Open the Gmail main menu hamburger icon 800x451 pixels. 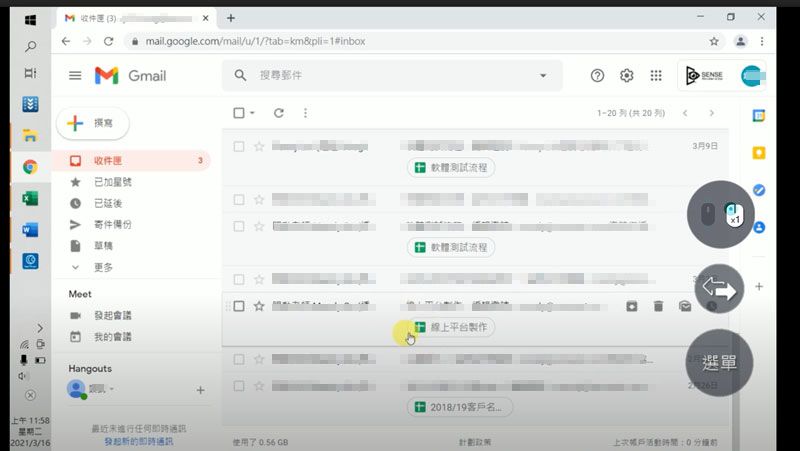pyautogui.click(x=75, y=76)
